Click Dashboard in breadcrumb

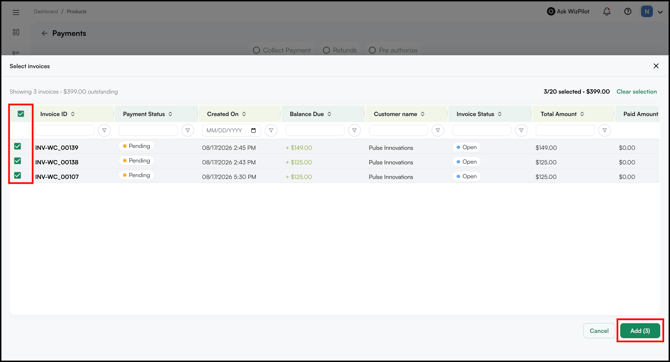(x=46, y=12)
